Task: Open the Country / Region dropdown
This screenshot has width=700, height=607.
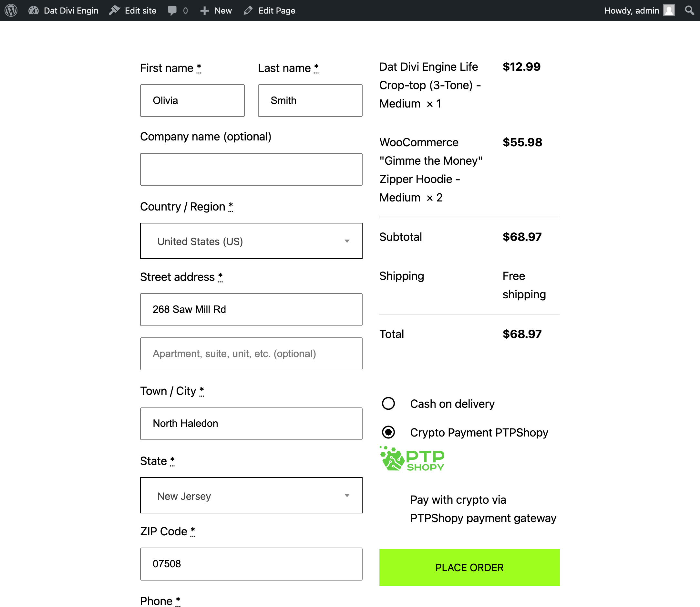Action: [251, 241]
